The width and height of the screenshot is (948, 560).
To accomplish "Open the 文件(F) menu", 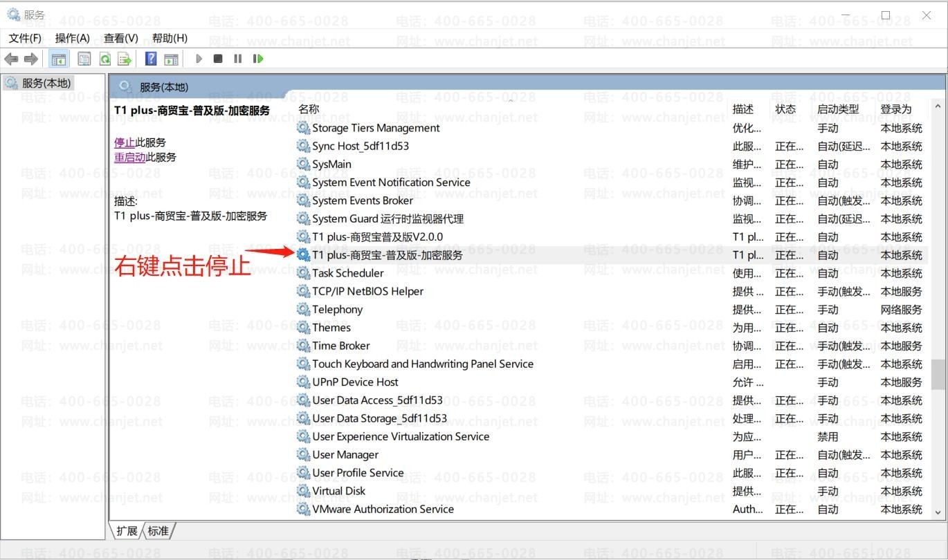I will [x=25, y=38].
